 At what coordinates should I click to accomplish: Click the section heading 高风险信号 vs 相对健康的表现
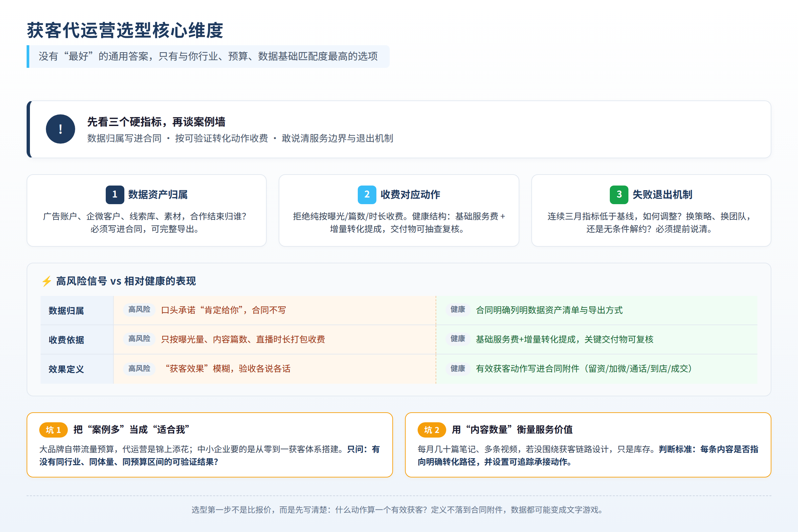click(126, 281)
